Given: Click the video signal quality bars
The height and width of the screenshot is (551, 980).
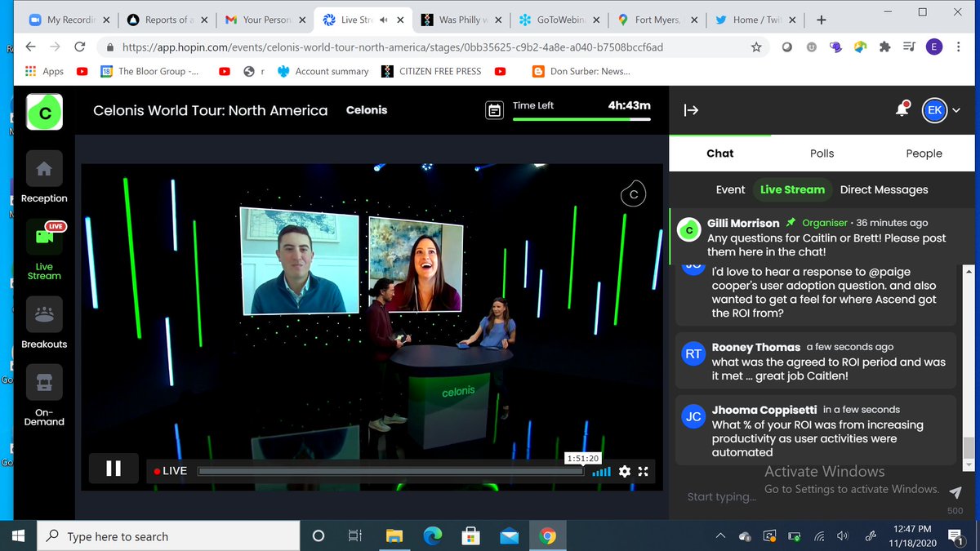Looking at the screenshot, I should tap(601, 471).
